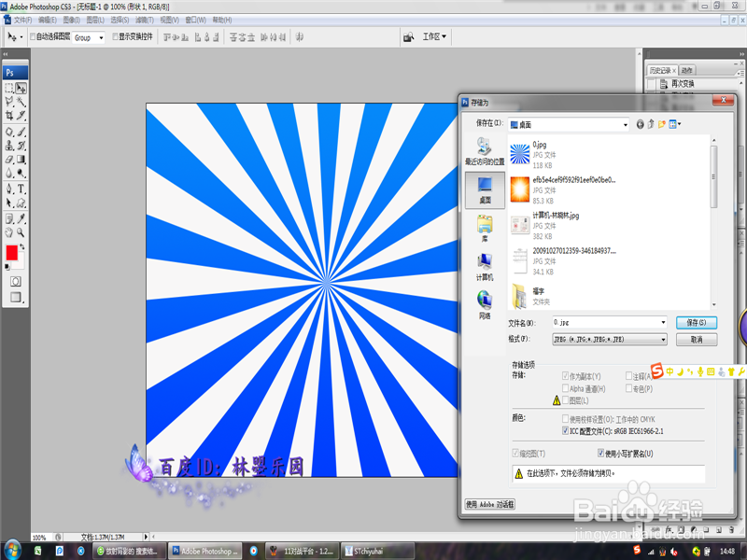Toggle ICC Profile sRGB checkbox
Screen dimensions: 747x560
pos(566,430)
